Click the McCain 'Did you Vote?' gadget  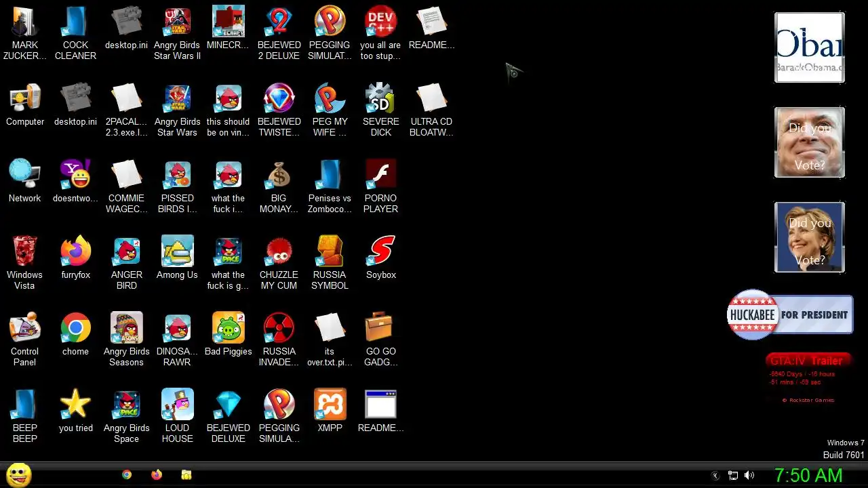point(810,142)
